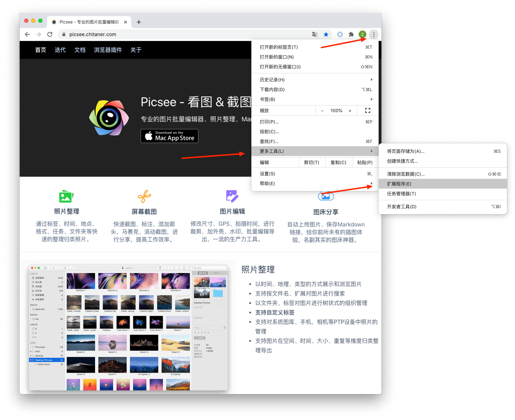Open 下载内容(D) from menu

click(x=315, y=89)
